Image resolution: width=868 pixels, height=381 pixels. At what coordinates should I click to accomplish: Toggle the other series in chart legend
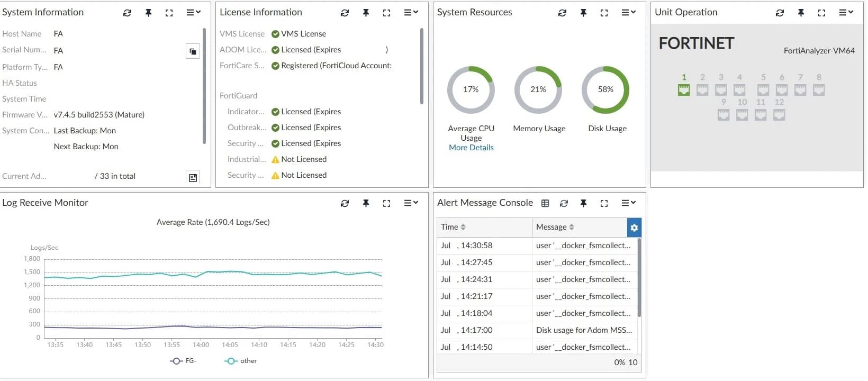coord(241,361)
